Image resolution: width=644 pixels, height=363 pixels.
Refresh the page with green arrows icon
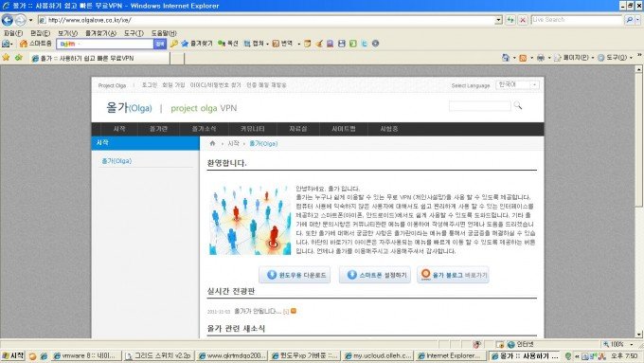[x=510, y=20]
